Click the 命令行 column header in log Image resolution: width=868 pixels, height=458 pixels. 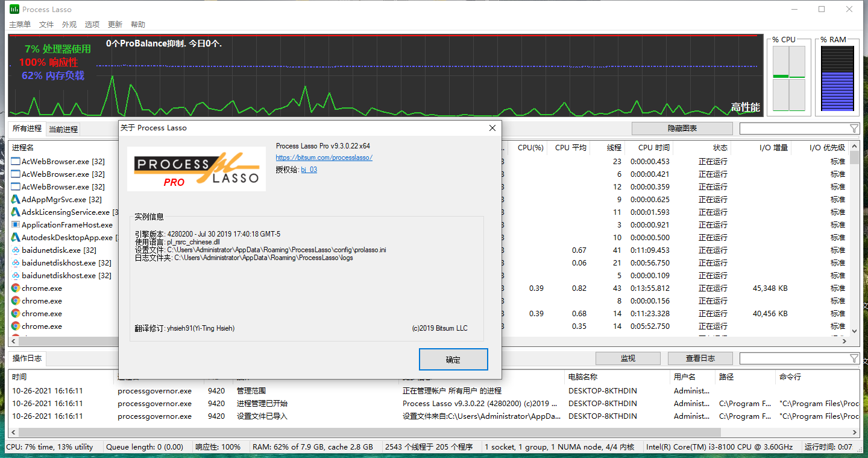point(818,377)
